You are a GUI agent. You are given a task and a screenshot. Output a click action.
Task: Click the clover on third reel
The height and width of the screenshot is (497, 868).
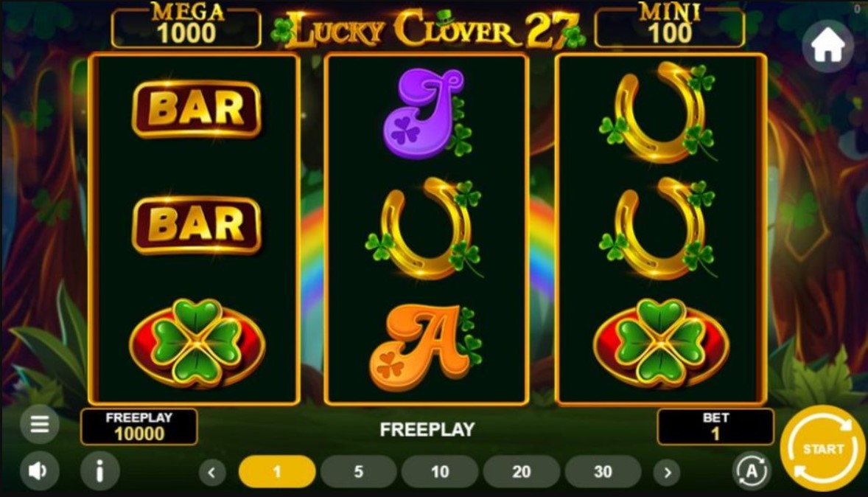(x=661, y=343)
